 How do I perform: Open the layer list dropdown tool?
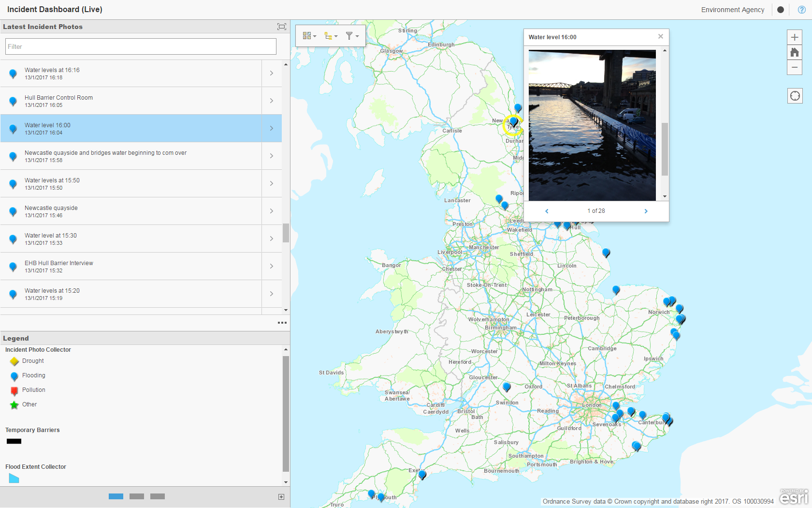tap(331, 36)
